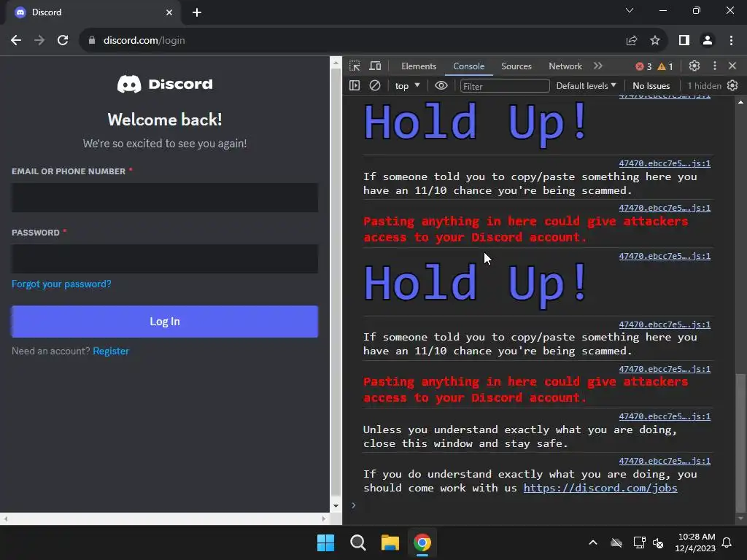747x560 pixels.
Task: Open Chrome three-dot menu
Action: (x=731, y=41)
